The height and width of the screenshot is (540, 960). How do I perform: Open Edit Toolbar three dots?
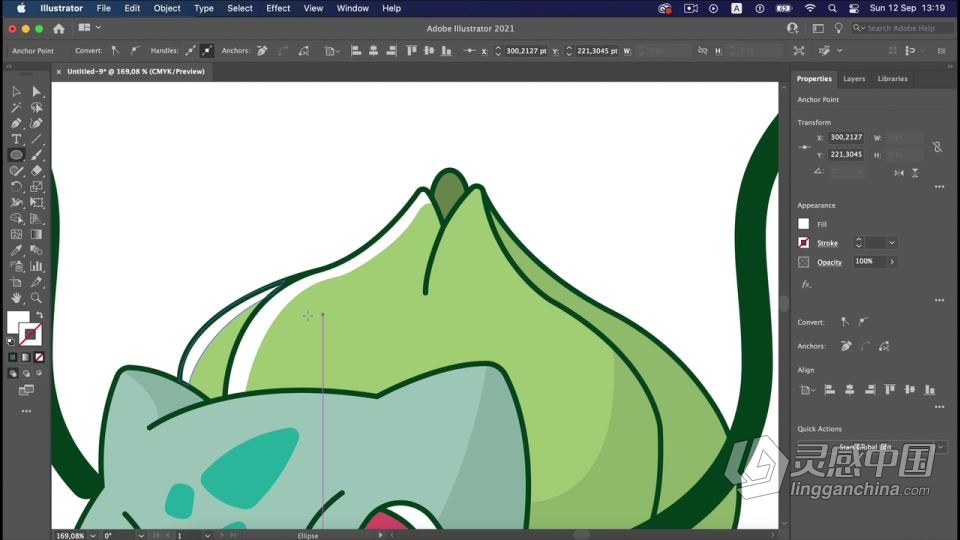coord(26,411)
